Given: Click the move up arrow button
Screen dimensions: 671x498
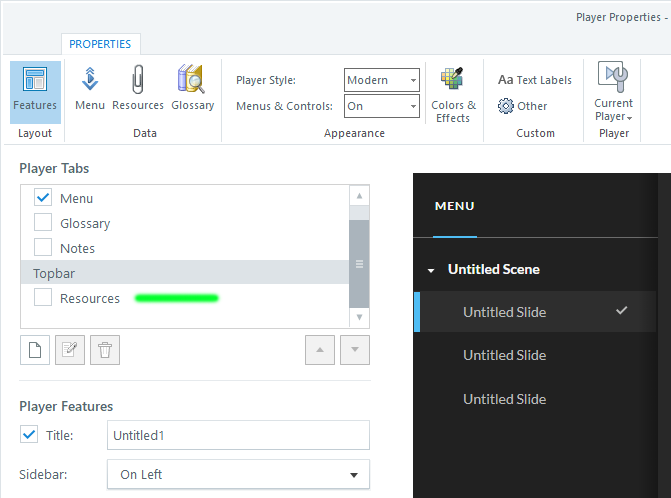Looking at the screenshot, I should (x=320, y=350).
